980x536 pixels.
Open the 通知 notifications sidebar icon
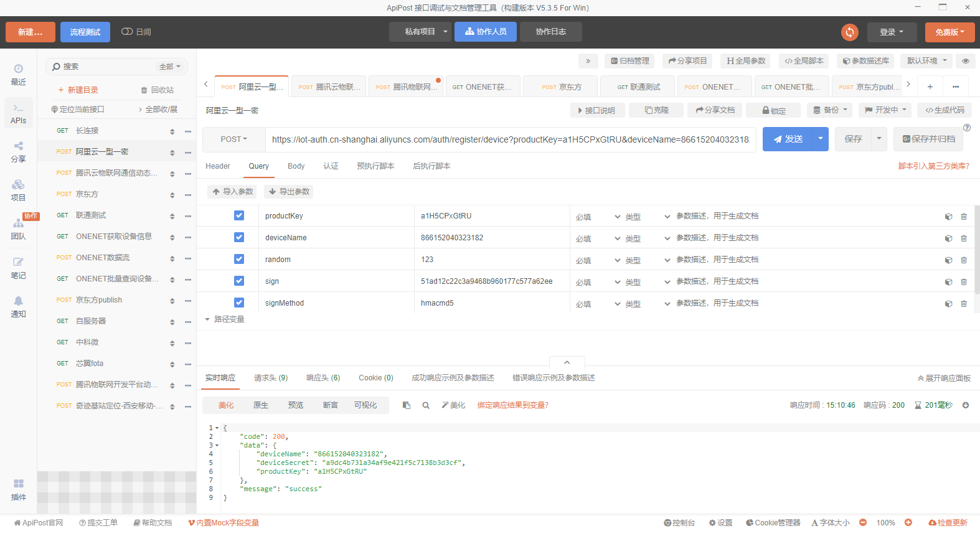pos(19,306)
